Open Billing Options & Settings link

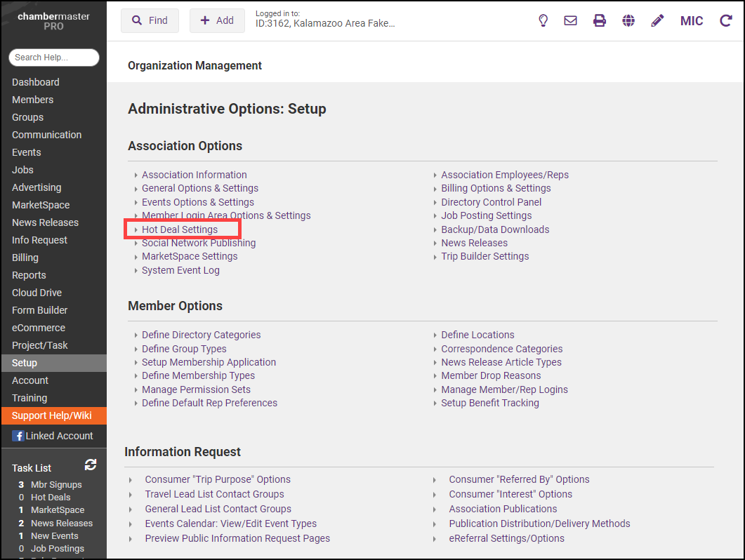pyautogui.click(x=496, y=188)
